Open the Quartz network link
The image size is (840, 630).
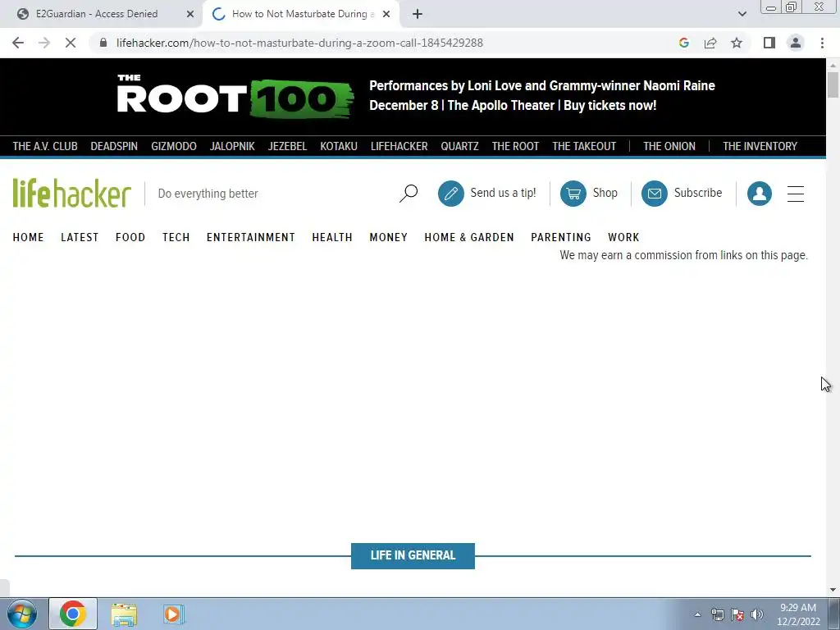pos(459,146)
